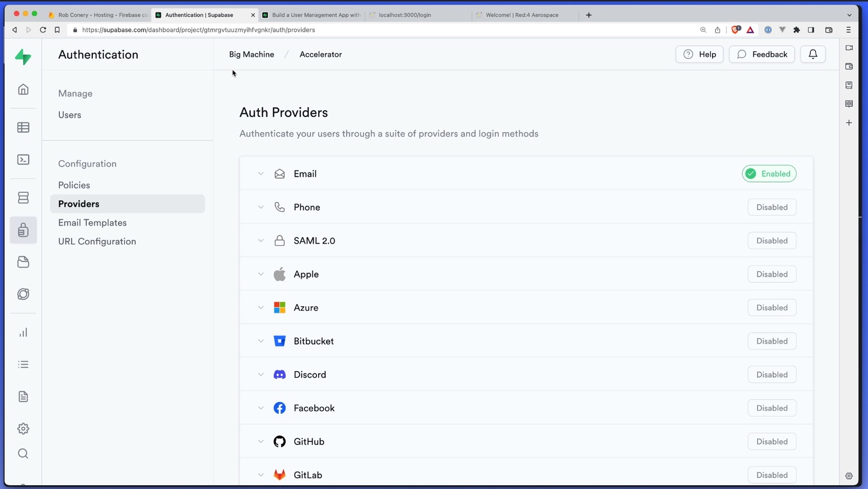Expand the Apple provider row chevron

(x=261, y=274)
